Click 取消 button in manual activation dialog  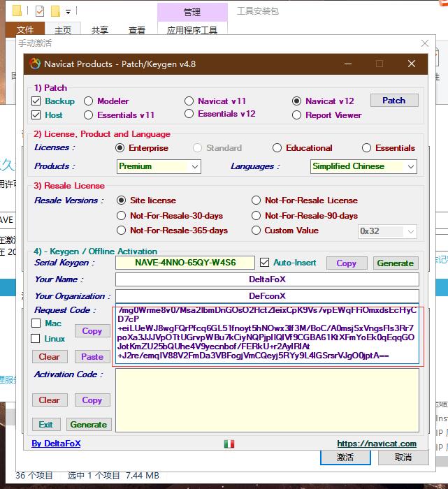(x=403, y=458)
